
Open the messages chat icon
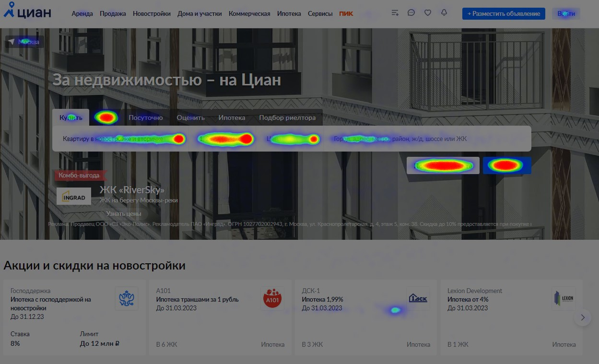(411, 13)
